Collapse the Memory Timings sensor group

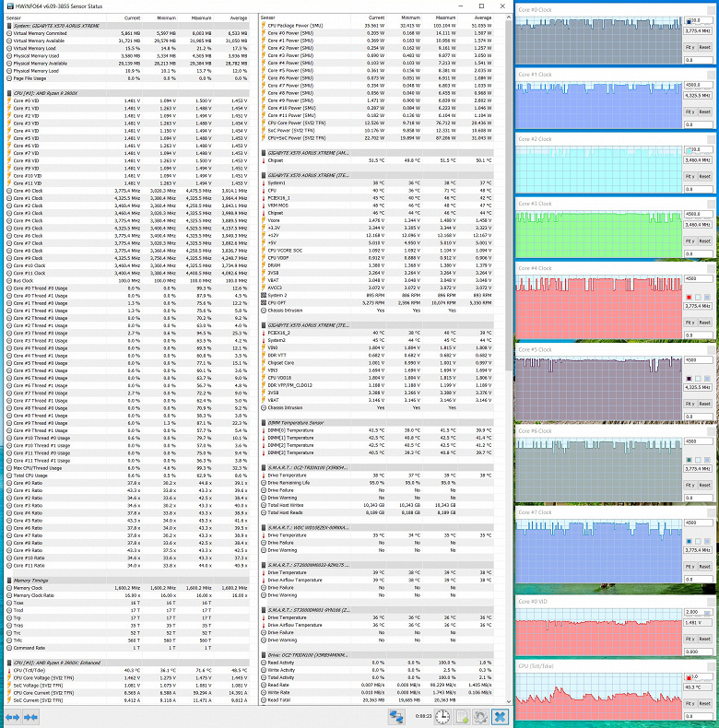point(9,581)
